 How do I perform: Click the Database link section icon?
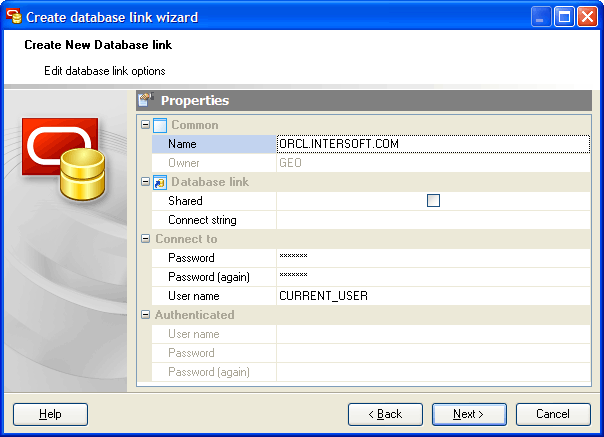coord(160,182)
